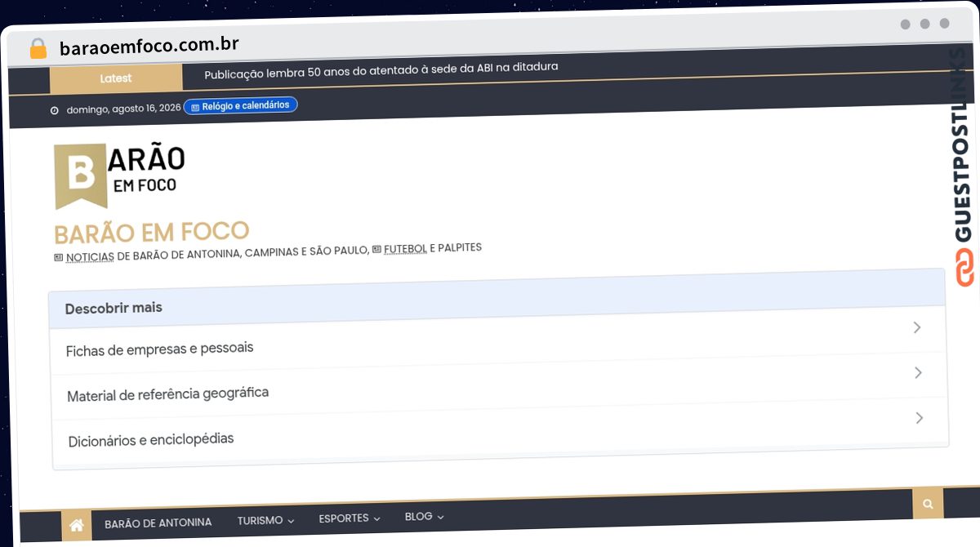Click the clock icon next to the date
The image size is (980, 547).
point(55,110)
